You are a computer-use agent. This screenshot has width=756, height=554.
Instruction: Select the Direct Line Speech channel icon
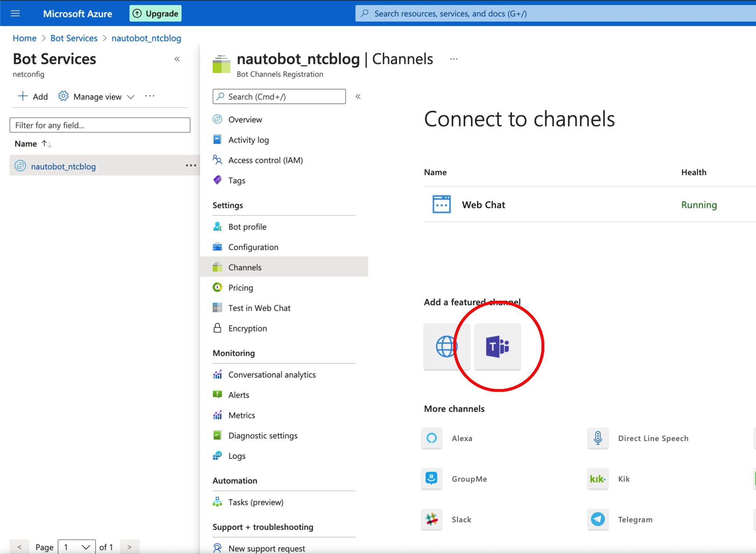598,438
